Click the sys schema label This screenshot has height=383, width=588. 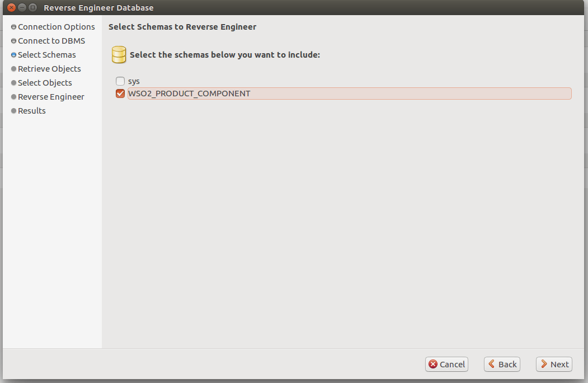pyautogui.click(x=134, y=81)
